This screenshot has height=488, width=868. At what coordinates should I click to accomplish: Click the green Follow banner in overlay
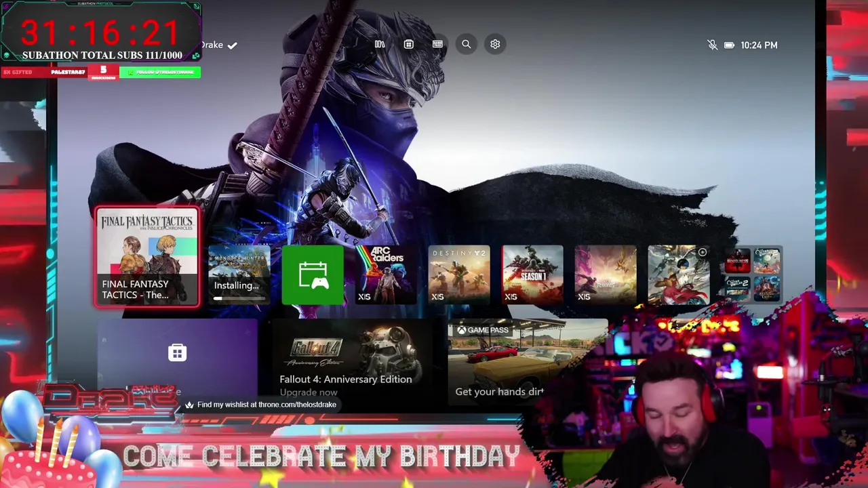point(160,72)
